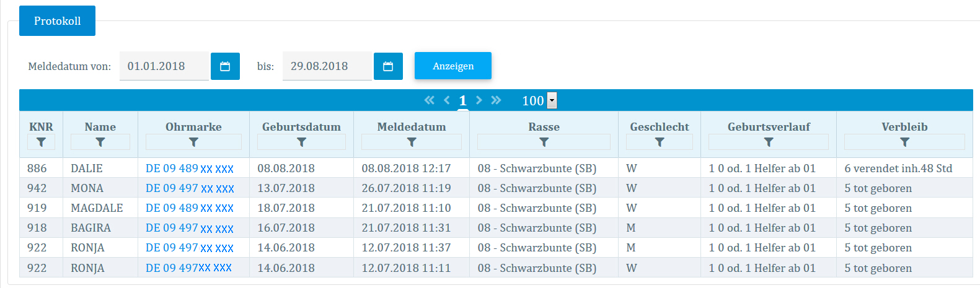Open the Rasse column filter

point(544,142)
